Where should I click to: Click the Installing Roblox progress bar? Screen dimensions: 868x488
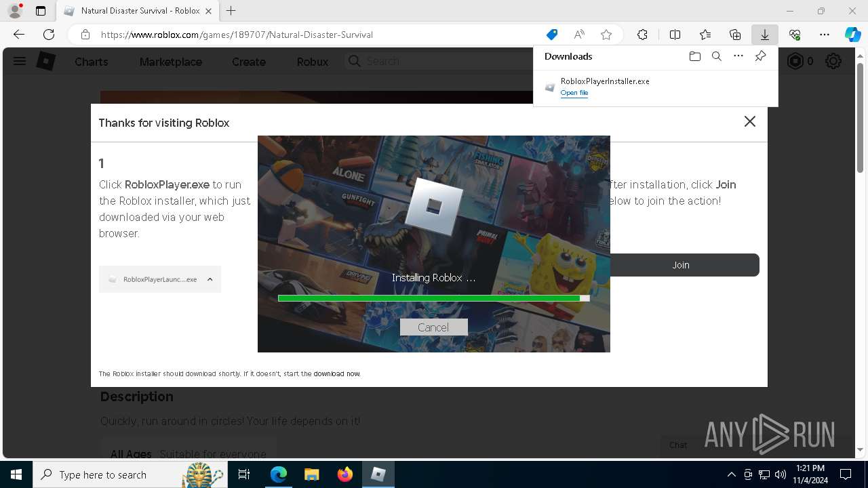coord(433,298)
